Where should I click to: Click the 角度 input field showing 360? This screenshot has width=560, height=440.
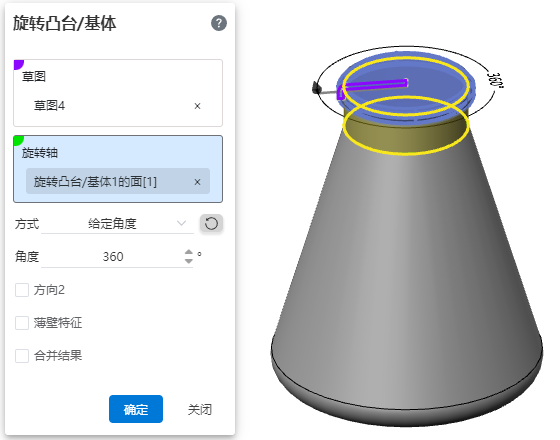coord(113,257)
